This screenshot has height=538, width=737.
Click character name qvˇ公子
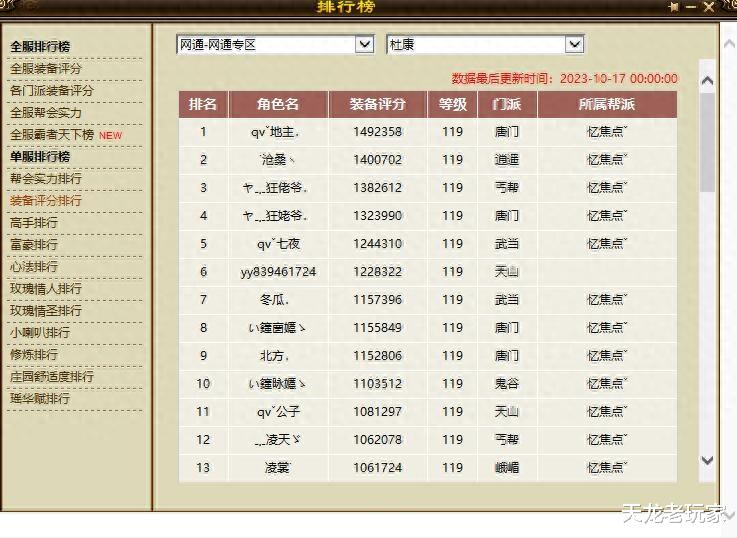278,412
